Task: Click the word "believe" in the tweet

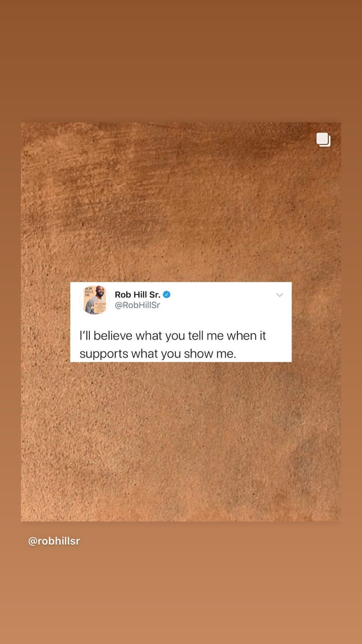Action: tap(113, 335)
